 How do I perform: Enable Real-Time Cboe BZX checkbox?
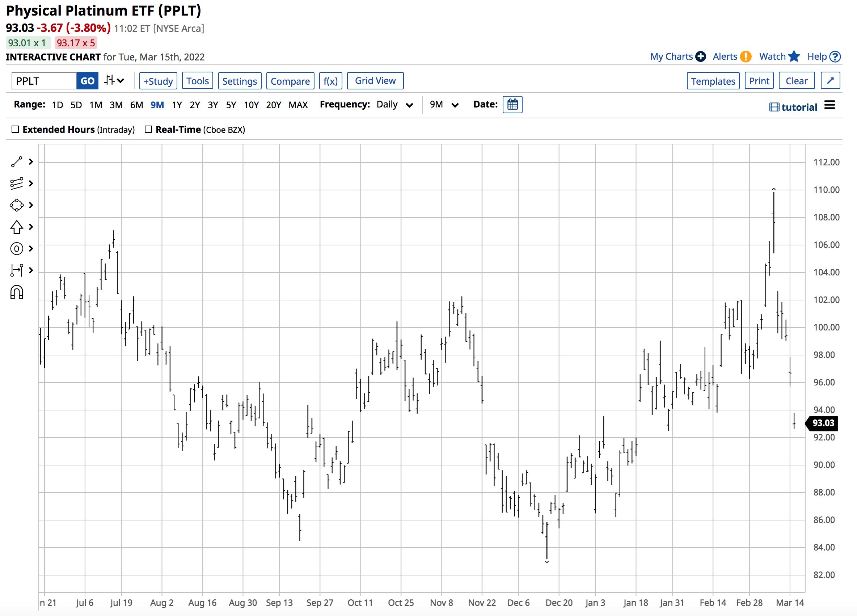tap(148, 130)
